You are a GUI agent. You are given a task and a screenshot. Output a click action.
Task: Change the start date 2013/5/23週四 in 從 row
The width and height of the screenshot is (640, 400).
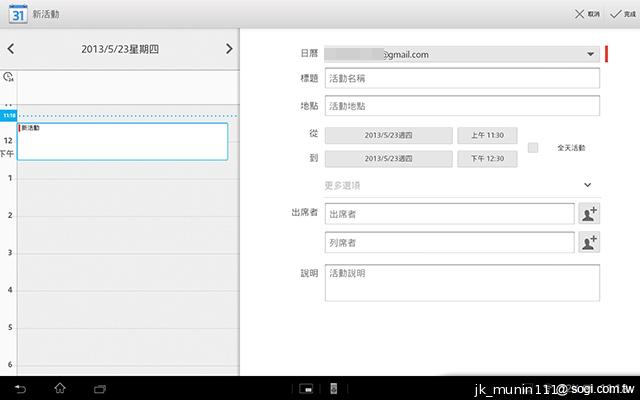[x=389, y=135]
